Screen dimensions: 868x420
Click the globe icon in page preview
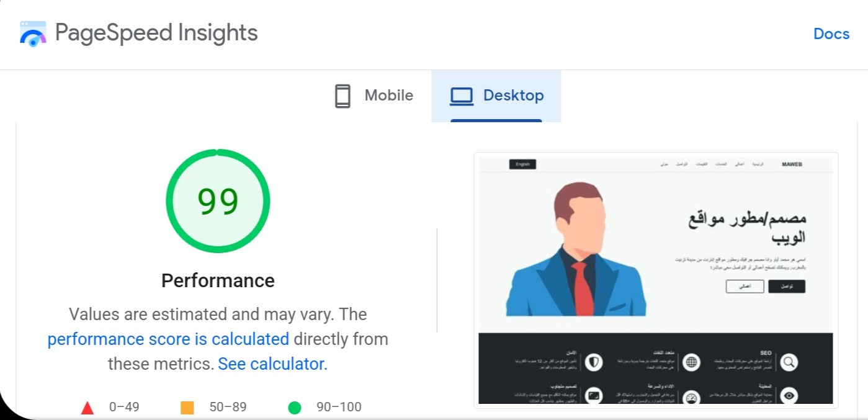[x=691, y=362]
